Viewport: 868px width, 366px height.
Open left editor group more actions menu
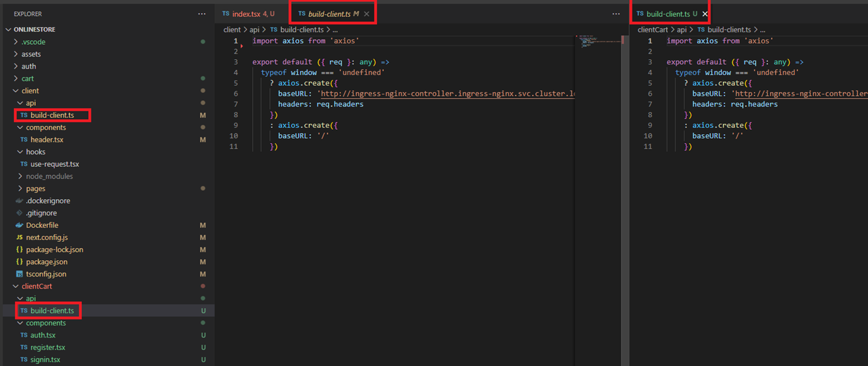(x=616, y=13)
